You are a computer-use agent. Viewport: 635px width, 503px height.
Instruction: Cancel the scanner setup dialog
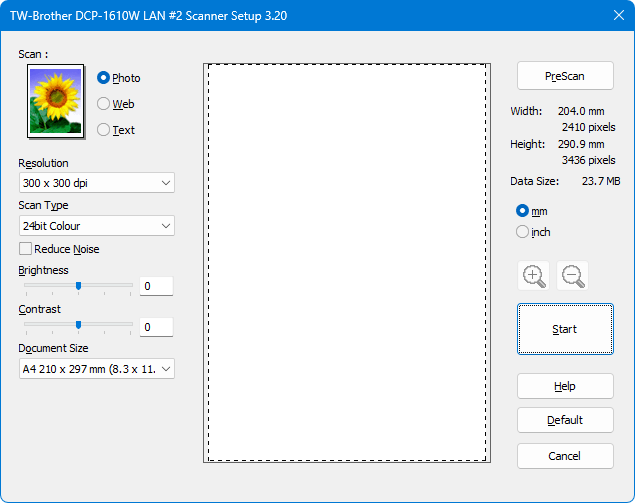[565, 456]
